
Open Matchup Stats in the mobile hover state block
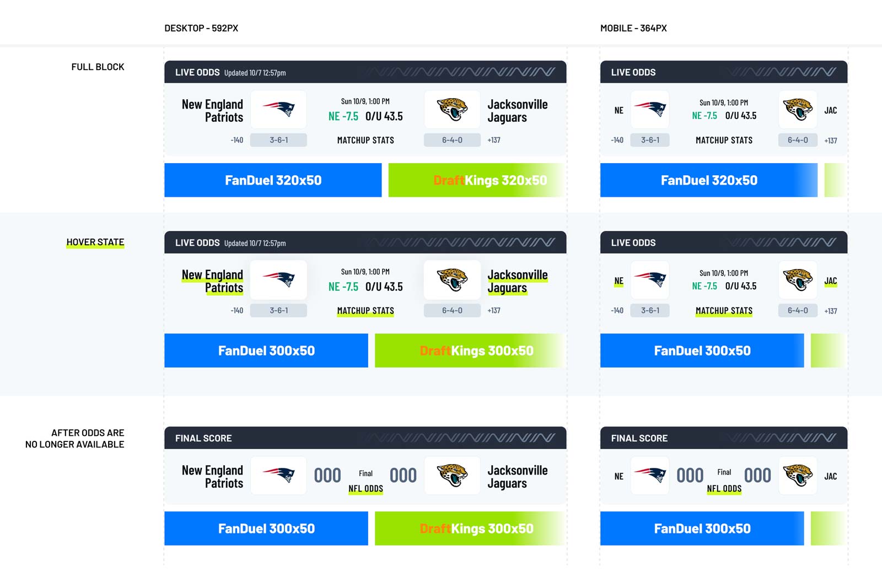click(724, 311)
